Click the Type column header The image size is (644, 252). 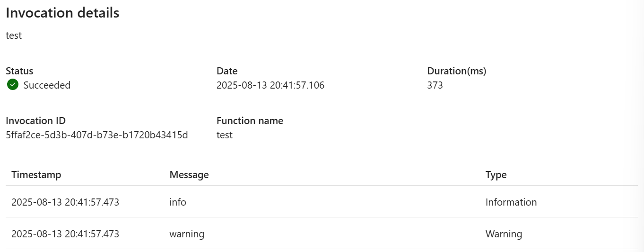pos(496,175)
